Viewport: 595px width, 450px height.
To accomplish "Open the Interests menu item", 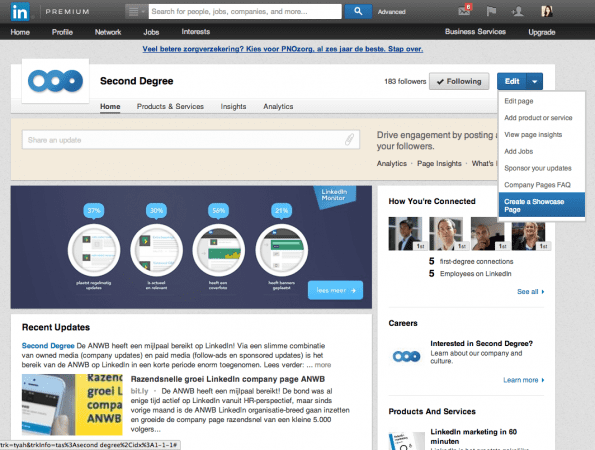I will click(195, 32).
